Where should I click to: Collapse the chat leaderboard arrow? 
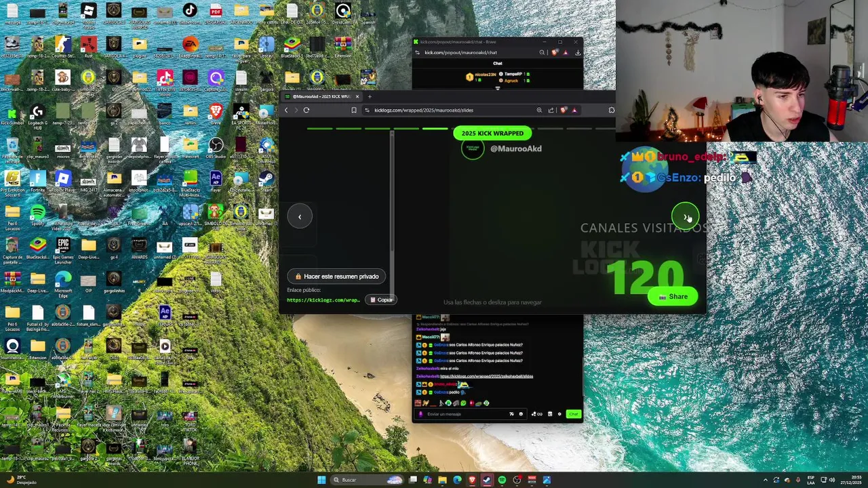point(498,88)
